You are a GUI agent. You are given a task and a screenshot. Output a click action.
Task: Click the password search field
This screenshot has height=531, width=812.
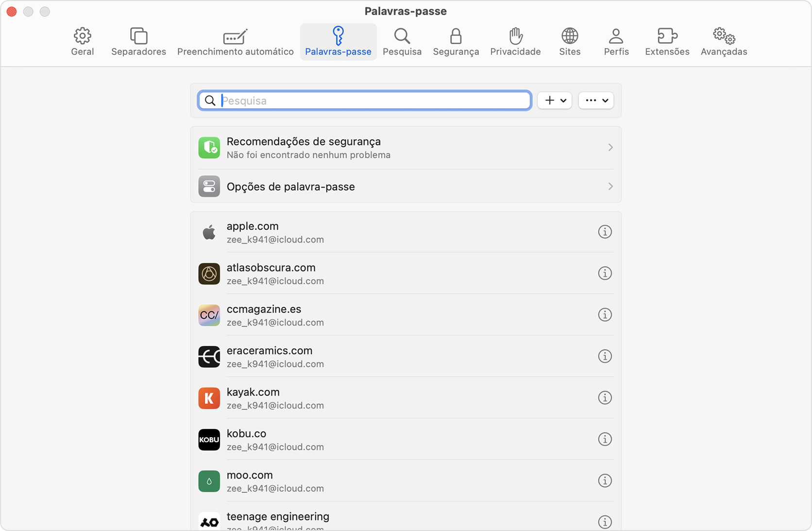tap(365, 100)
